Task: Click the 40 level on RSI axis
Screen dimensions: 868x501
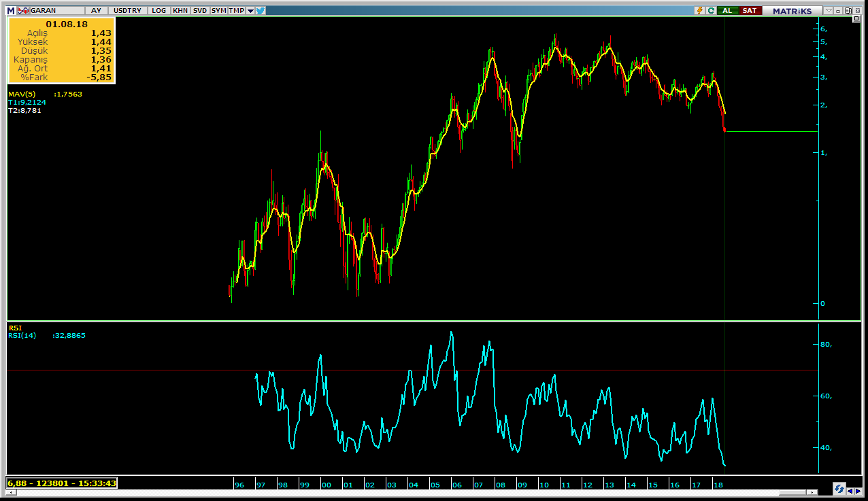Action: pos(826,447)
